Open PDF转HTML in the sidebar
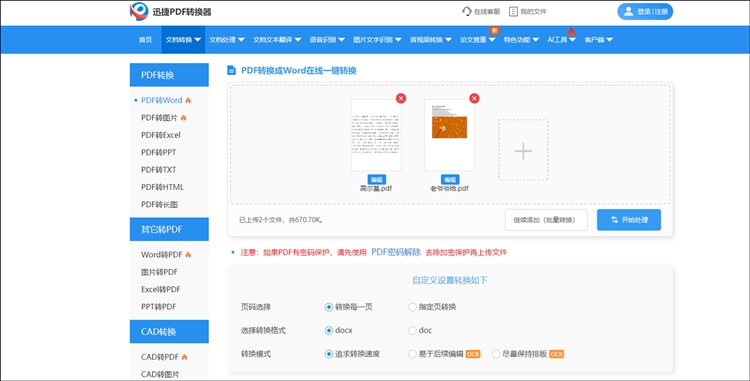This screenshot has height=381, width=750. click(163, 187)
